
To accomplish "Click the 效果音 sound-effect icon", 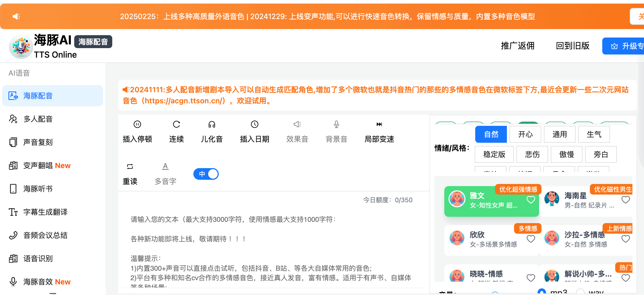I will tap(297, 131).
